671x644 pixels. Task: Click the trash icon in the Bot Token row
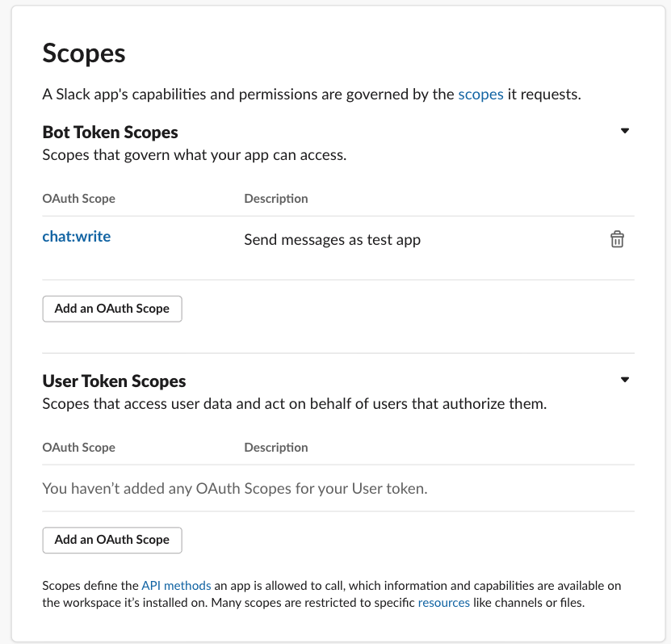pos(617,239)
